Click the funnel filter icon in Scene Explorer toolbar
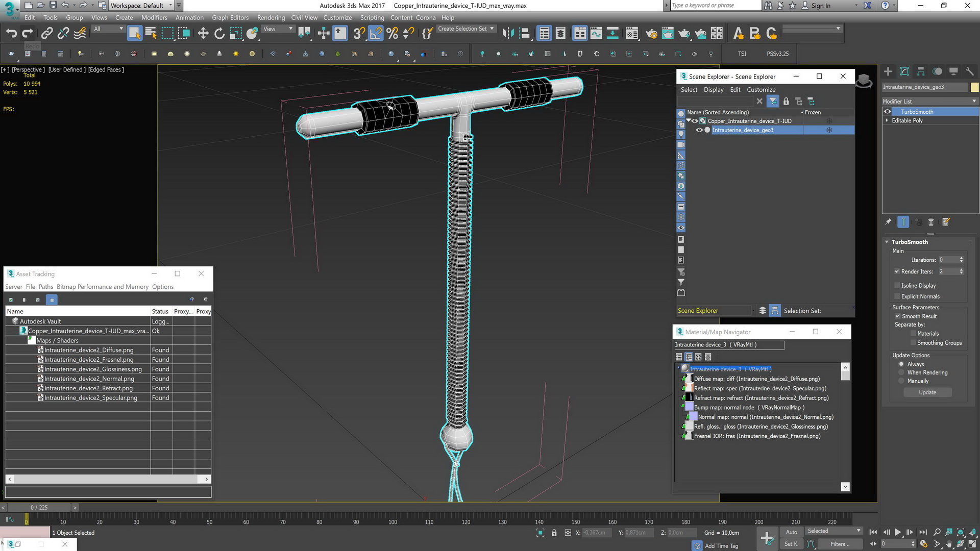The image size is (980, 551). coord(773,101)
